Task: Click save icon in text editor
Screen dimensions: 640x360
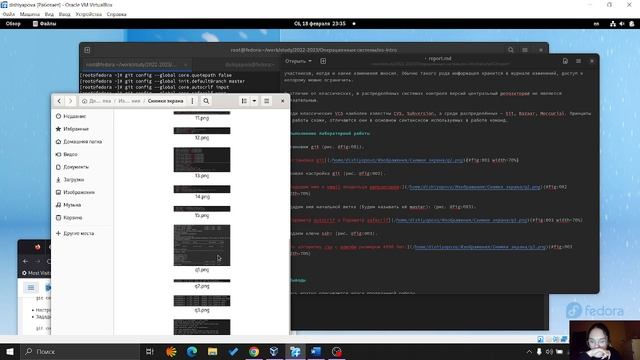Action: pos(565,61)
